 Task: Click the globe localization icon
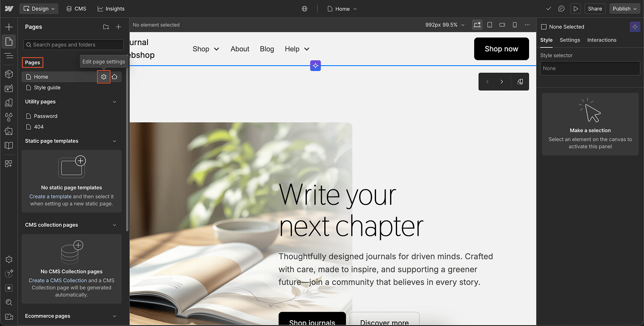(x=305, y=8)
